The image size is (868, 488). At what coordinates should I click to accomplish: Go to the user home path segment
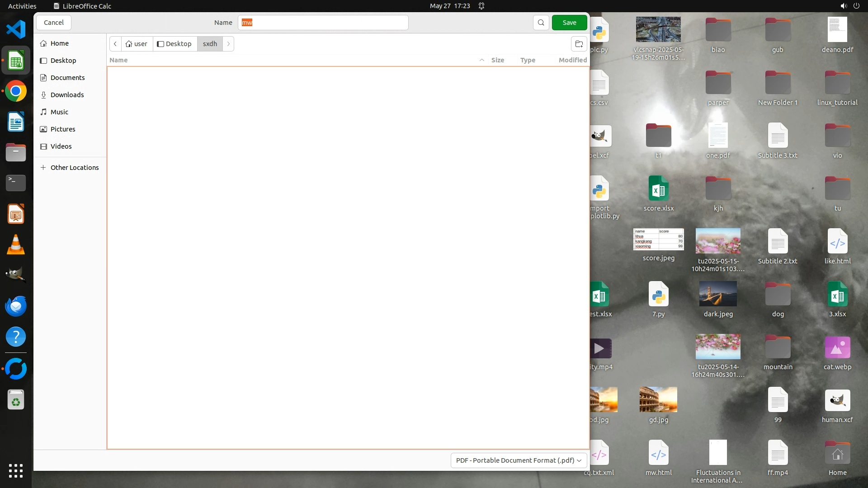pyautogui.click(x=137, y=44)
